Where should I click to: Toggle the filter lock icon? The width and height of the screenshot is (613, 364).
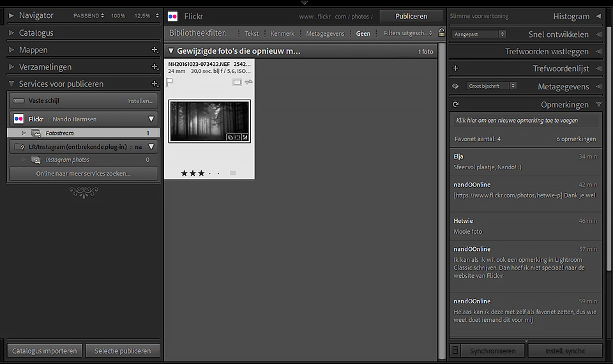point(441,33)
